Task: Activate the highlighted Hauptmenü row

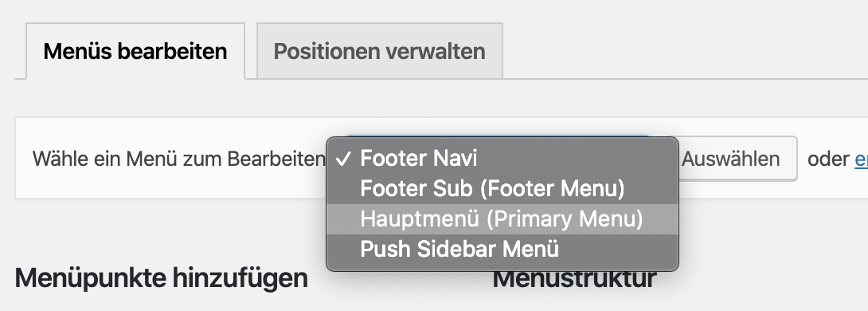Action: click(502, 219)
